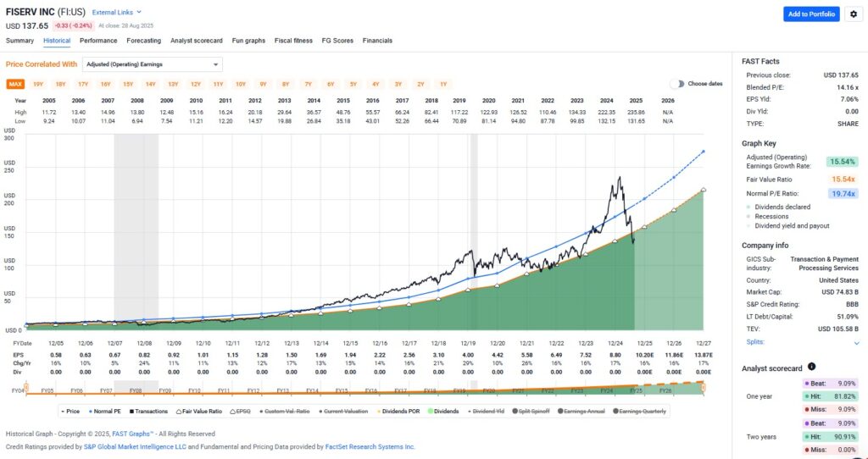Toggle Dividends POR legend item
Image resolution: width=868 pixels, height=459 pixels.
pos(398,412)
